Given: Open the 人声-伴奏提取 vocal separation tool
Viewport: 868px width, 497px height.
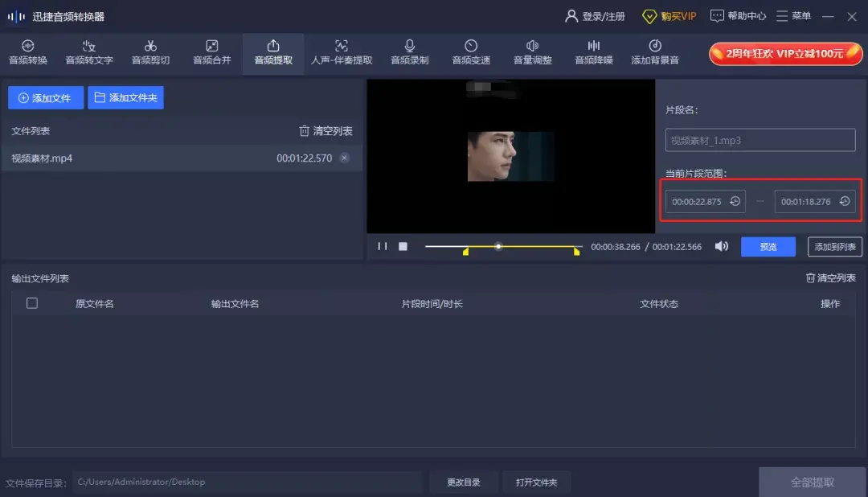Looking at the screenshot, I should pos(340,53).
